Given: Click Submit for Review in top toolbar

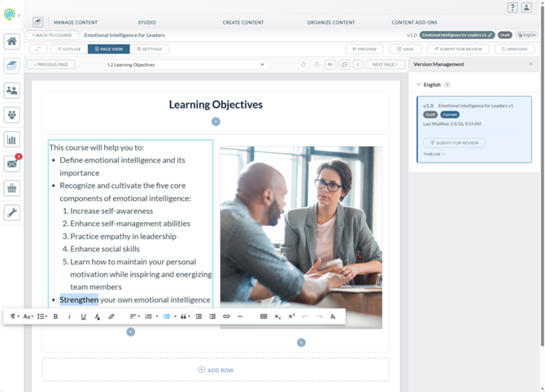Looking at the screenshot, I should 458,49.
